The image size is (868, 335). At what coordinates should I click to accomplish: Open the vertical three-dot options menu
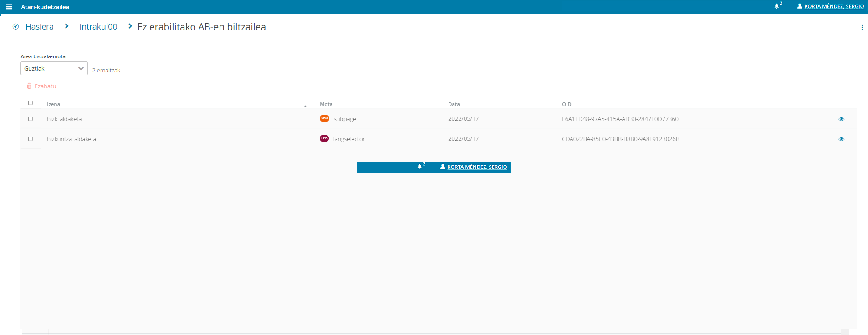pyautogui.click(x=862, y=27)
